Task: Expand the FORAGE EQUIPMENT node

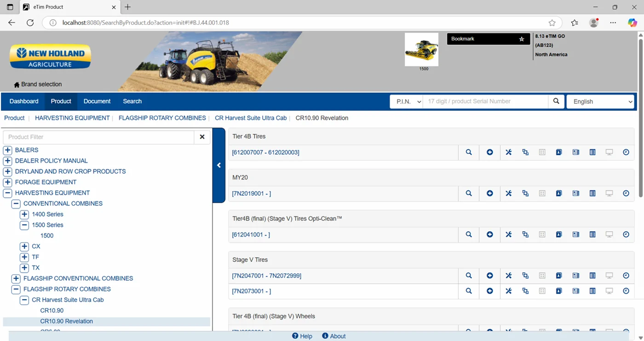Action: [7, 182]
